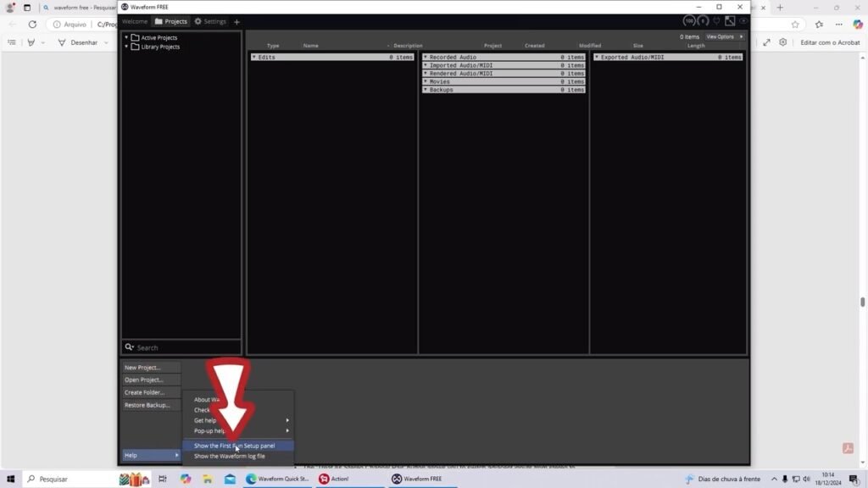Collapse the Active Projects tree node
Screen dimensions: 868x488
[126, 37]
